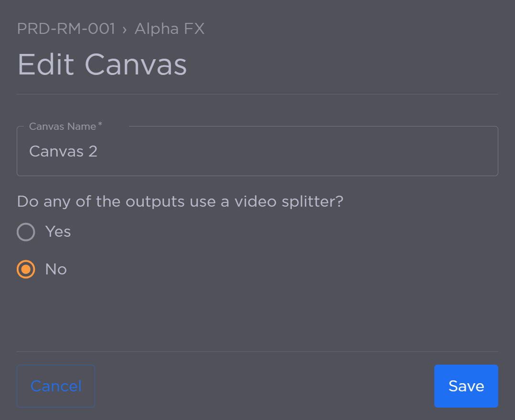Image resolution: width=515 pixels, height=420 pixels.
Task: Click the Edit Canvas heading
Action: point(102,64)
